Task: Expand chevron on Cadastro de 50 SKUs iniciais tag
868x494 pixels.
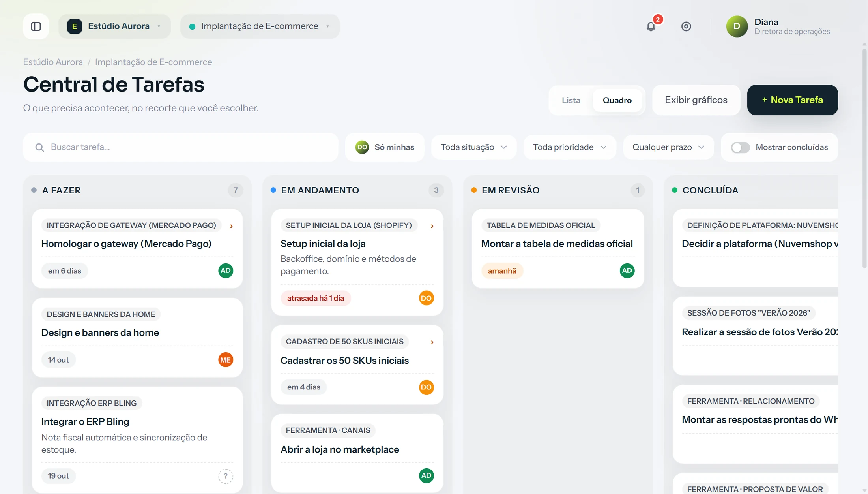Action: pos(432,342)
